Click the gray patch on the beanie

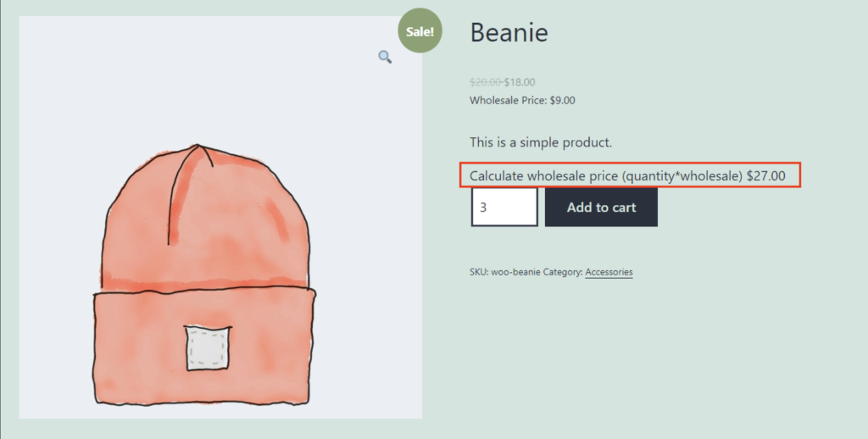coord(208,348)
